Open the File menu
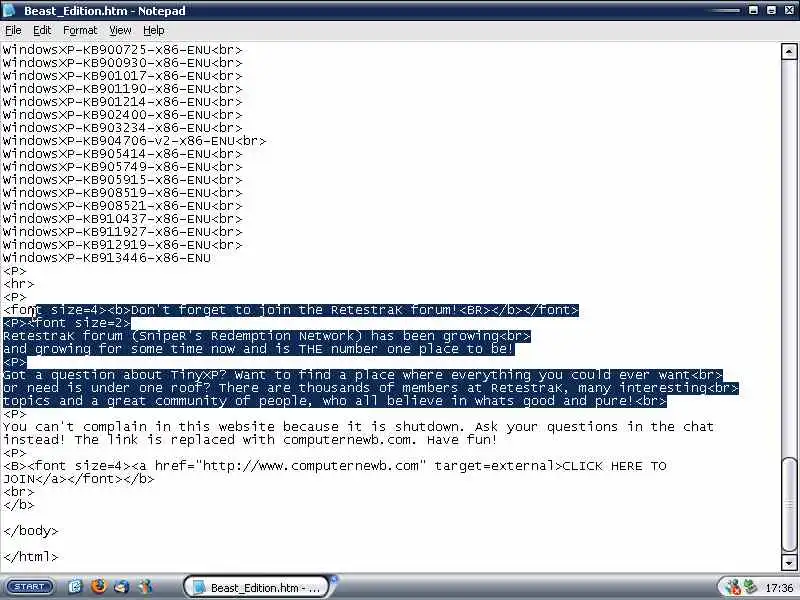800x600 pixels. (13, 31)
